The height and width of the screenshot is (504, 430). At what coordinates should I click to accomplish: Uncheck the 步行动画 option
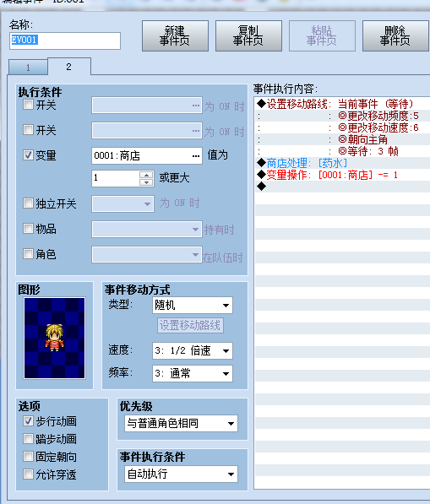[x=29, y=421]
